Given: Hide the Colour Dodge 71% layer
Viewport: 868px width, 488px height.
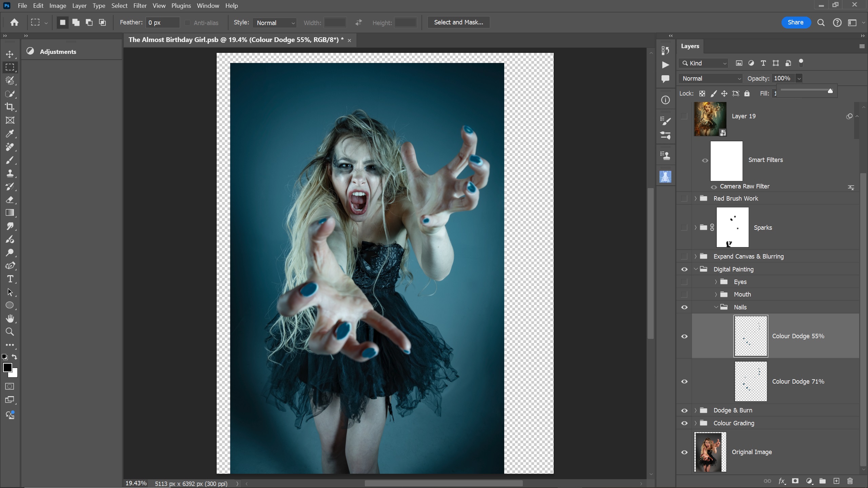Looking at the screenshot, I should 684,382.
